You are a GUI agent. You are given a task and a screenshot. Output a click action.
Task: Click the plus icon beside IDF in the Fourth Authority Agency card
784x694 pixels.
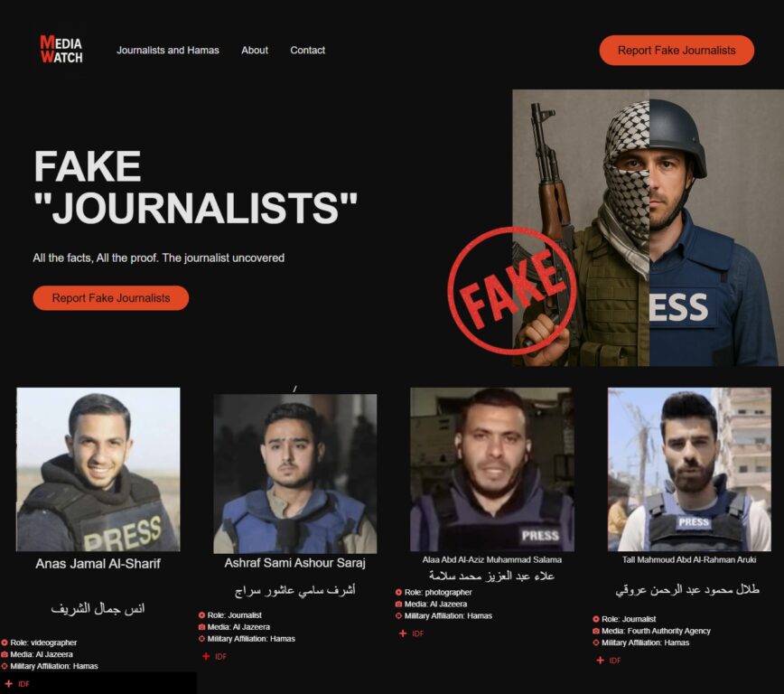600,661
